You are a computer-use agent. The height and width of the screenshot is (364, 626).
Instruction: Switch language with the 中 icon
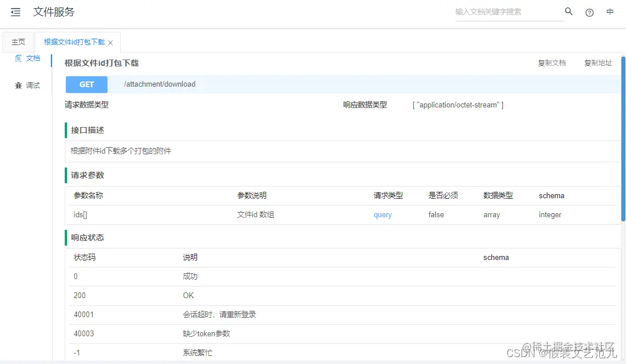pyautogui.click(x=610, y=12)
